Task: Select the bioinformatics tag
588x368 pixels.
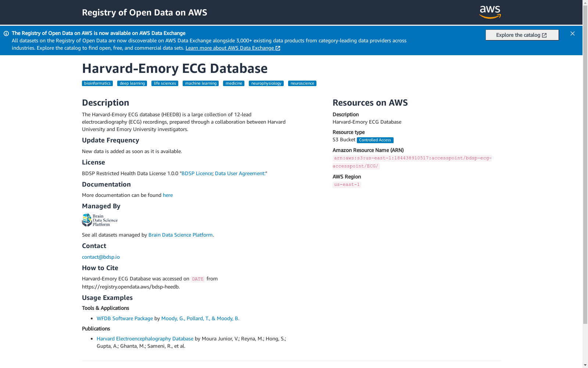Action: (x=97, y=84)
